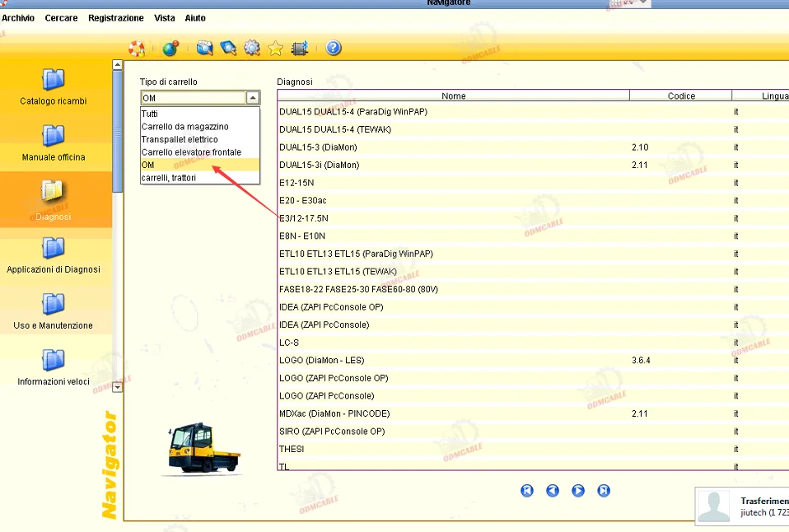Select 'Carrello elevatore frontale' from the list

tap(191, 152)
